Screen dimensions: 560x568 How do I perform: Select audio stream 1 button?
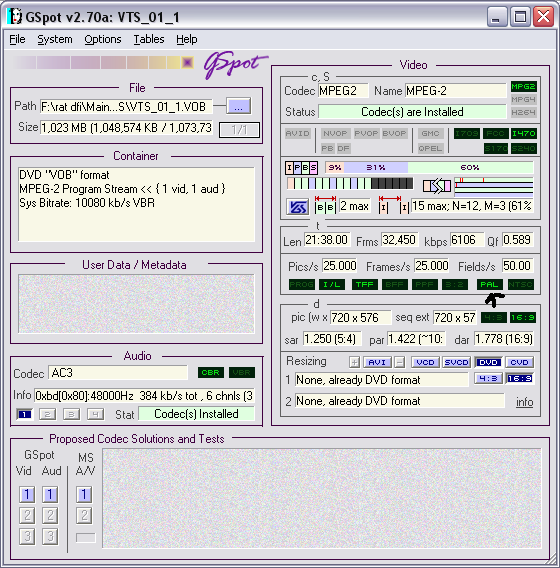coord(24,414)
